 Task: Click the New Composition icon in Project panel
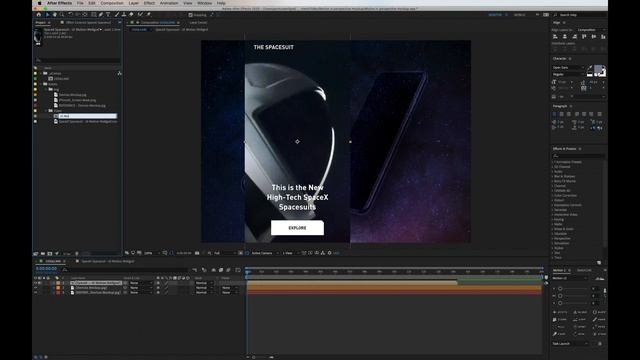49,253
